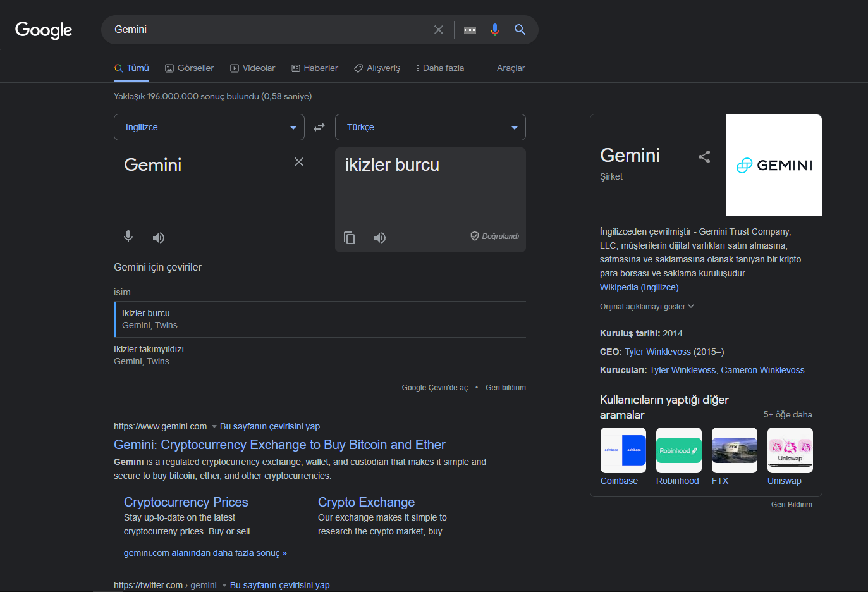The width and height of the screenshot is (868, 592).
Task: Click the Google Çeviri'de aç link
Action: point(435,388)
